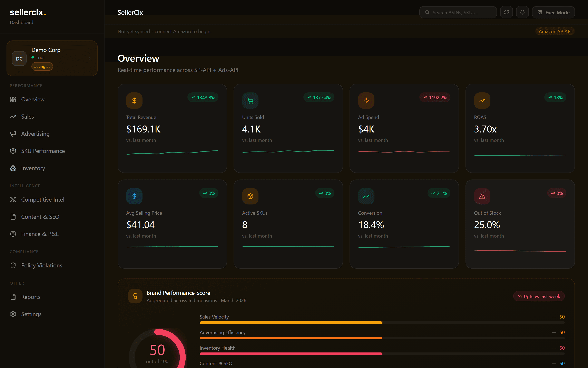Click the acting as badge
Viewport: 588px width, 368px height.
click(x=42, y=66)
